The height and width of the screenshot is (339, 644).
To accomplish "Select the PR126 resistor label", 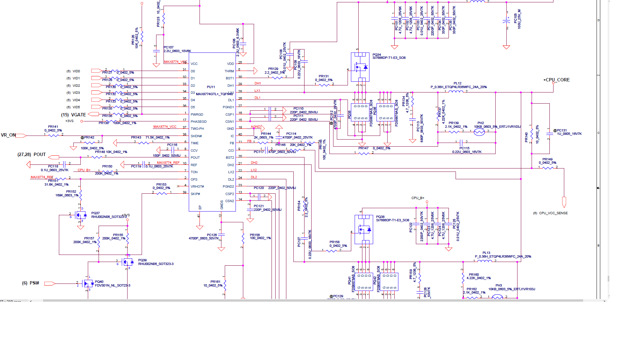I will click(133, 39).
